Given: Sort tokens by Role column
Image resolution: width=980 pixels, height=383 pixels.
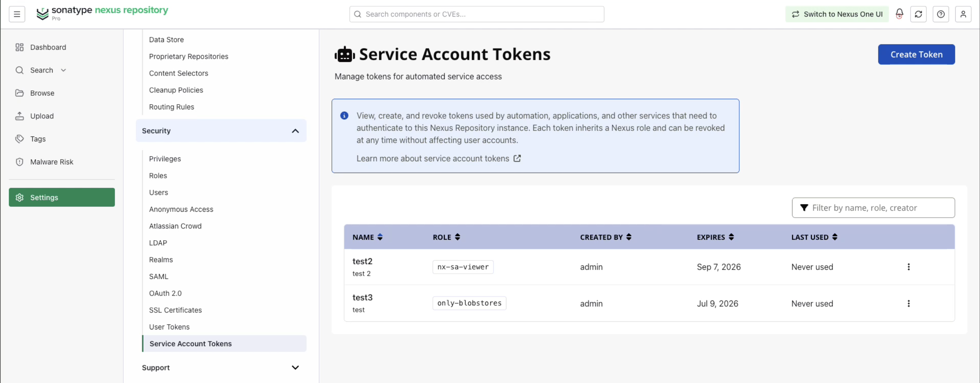Looking at the screenshot, I should tap(446, 237).
